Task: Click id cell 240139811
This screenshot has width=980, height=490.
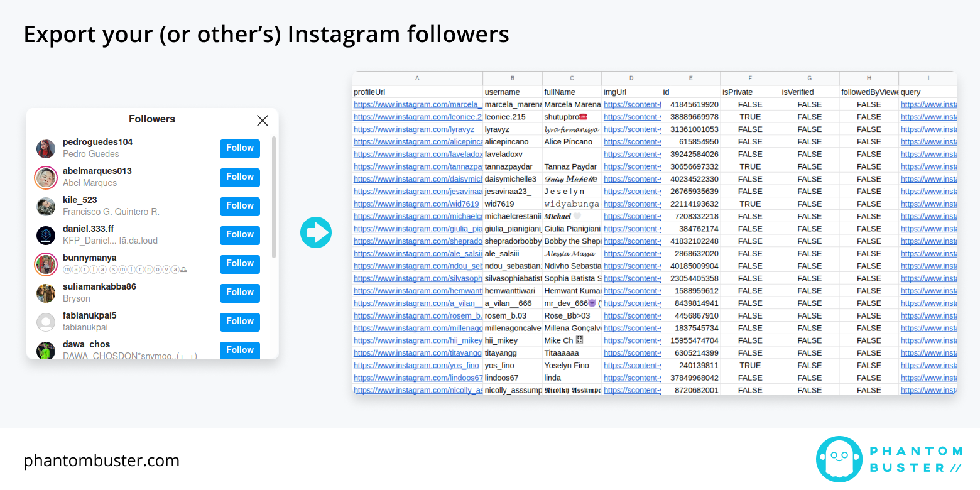Action: pos(690,365)
